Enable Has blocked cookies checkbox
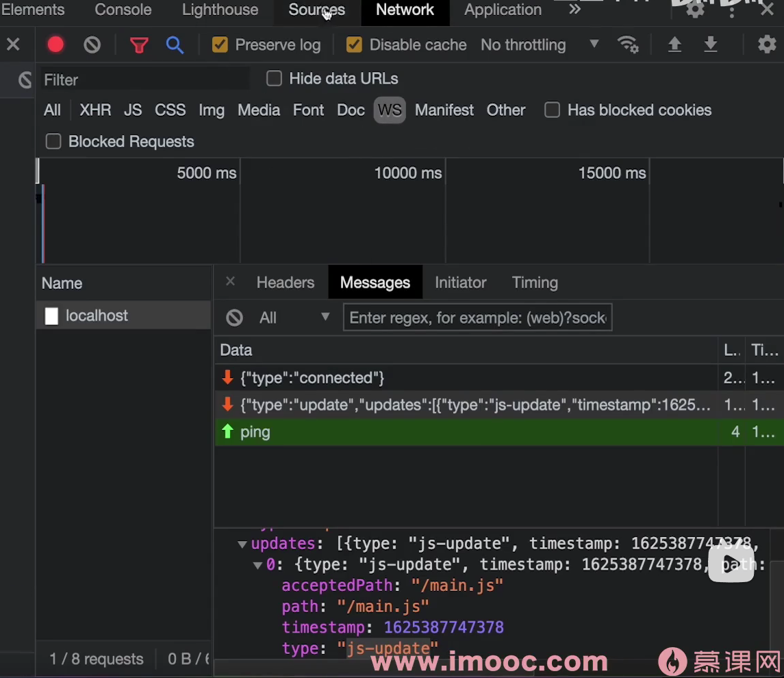The width and height of the screenshot is (784, 678). (x=552, y=110)
